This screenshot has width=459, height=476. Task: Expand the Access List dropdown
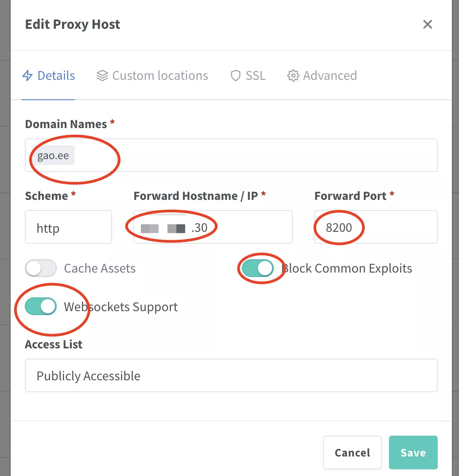[231, 375]
